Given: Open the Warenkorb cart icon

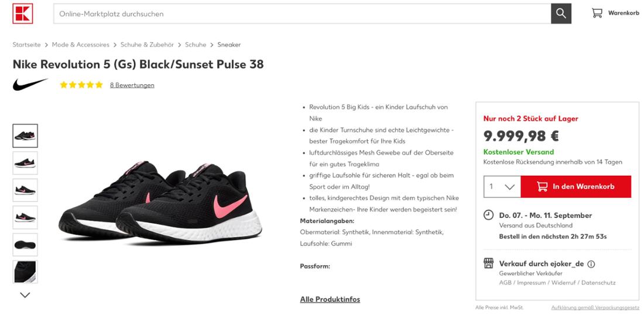Looking at the screenshot, I should (x=597, y=13).
